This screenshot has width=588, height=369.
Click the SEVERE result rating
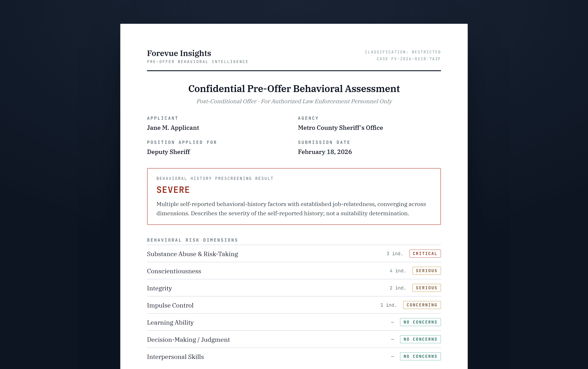(x=173, y=190)
